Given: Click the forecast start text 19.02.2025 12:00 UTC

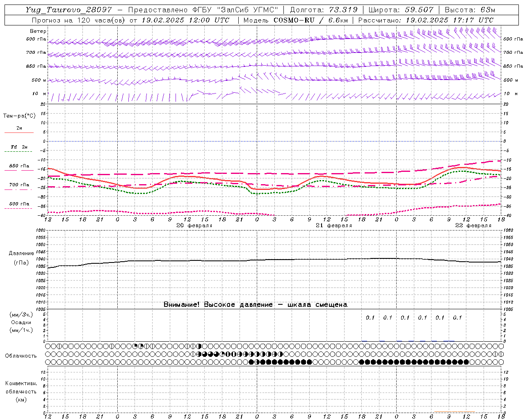Looking at the screenshot, I should (185, 20).
